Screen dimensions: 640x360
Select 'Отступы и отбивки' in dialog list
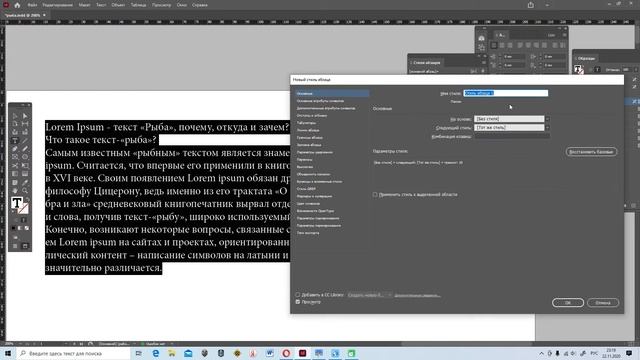click(312, 116)
